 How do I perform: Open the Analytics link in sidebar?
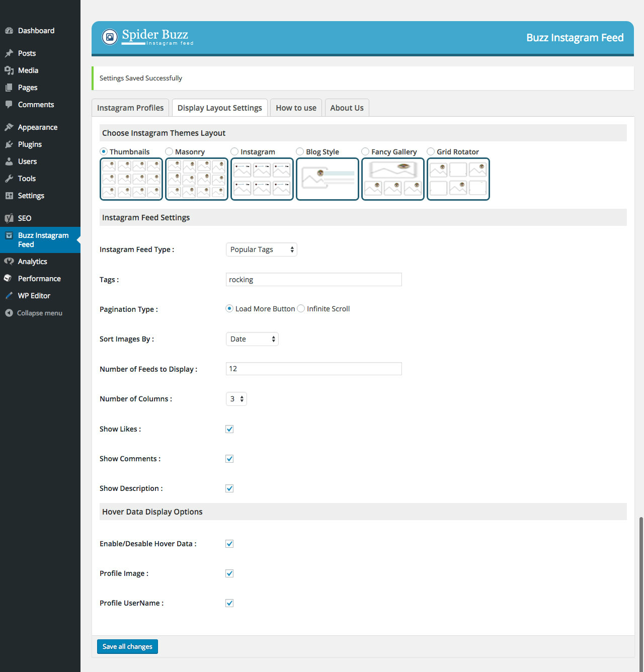pyautogui.click(x=40, y=262)
